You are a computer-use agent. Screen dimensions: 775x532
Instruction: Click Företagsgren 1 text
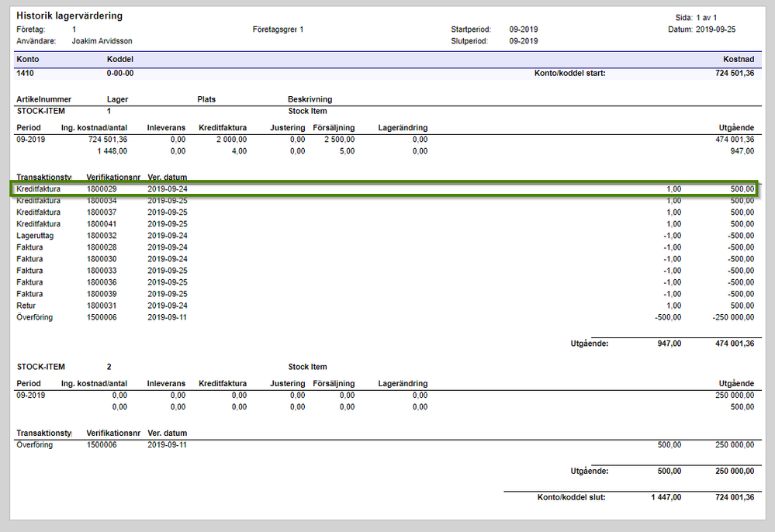coord(278,29)
